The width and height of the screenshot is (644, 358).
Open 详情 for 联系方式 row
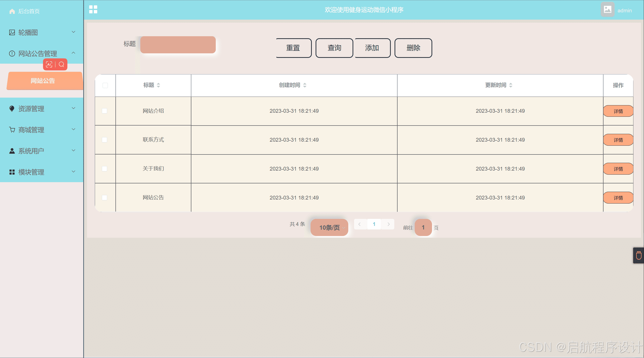(x=618, y=140)
